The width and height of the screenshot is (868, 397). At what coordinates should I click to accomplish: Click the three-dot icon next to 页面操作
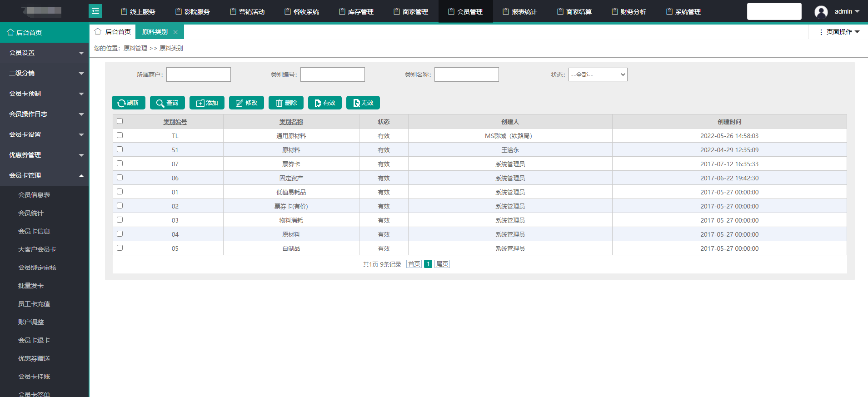(821, 32)
